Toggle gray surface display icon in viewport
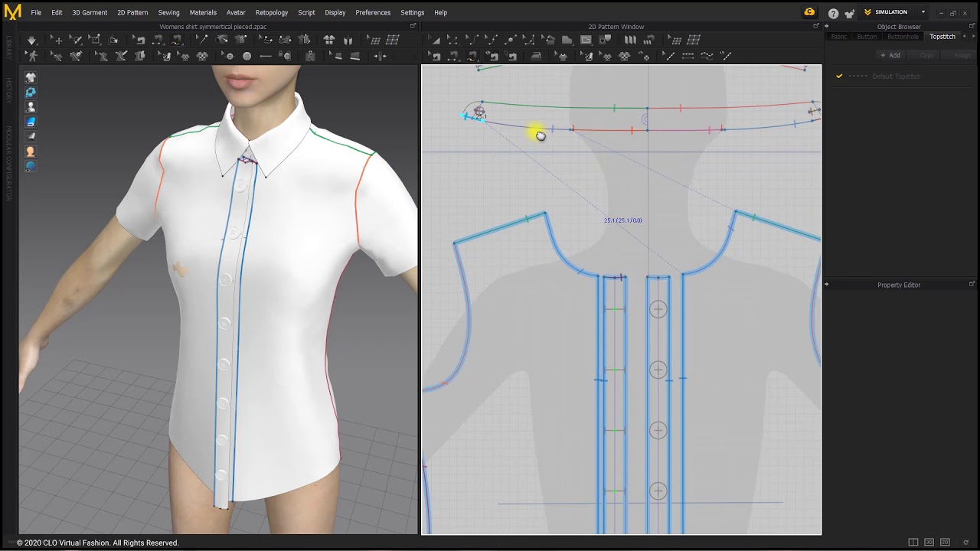The image size is (980, 551). coord(31,136)
